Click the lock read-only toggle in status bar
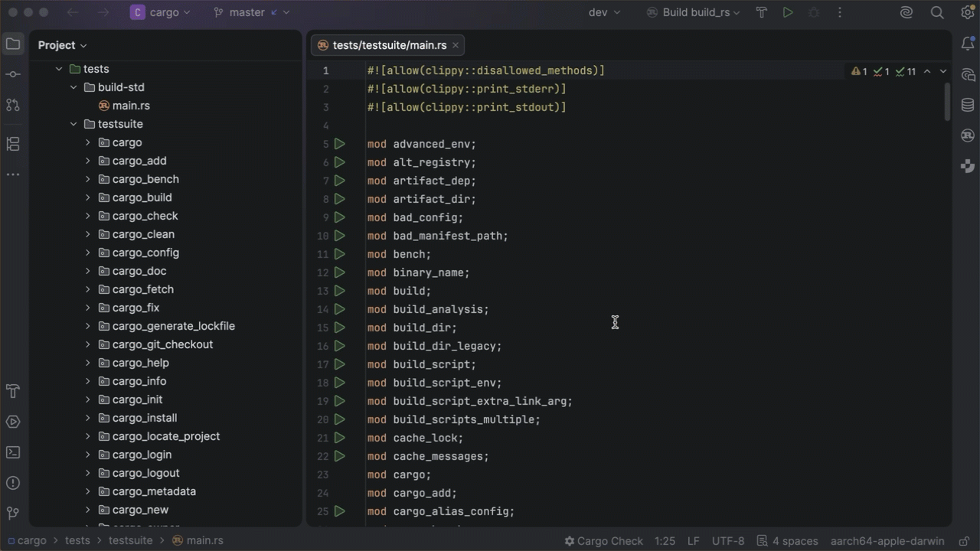 tap(965, 540)
